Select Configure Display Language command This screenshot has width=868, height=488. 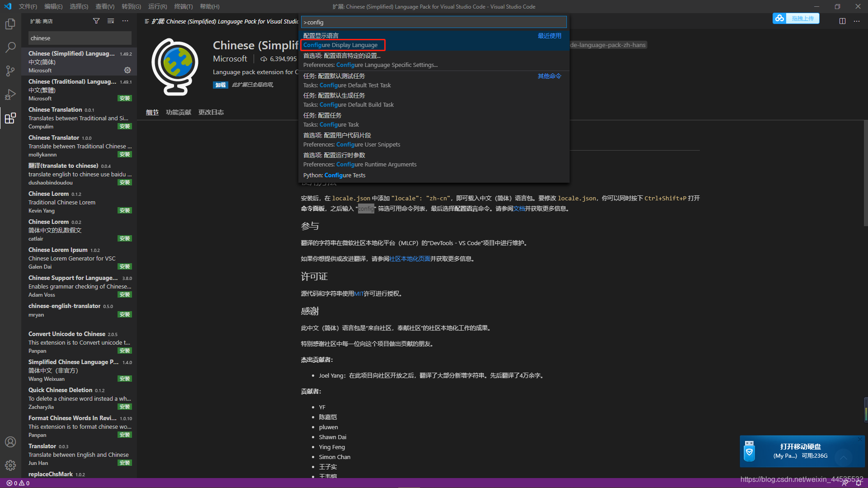(434, 40)
